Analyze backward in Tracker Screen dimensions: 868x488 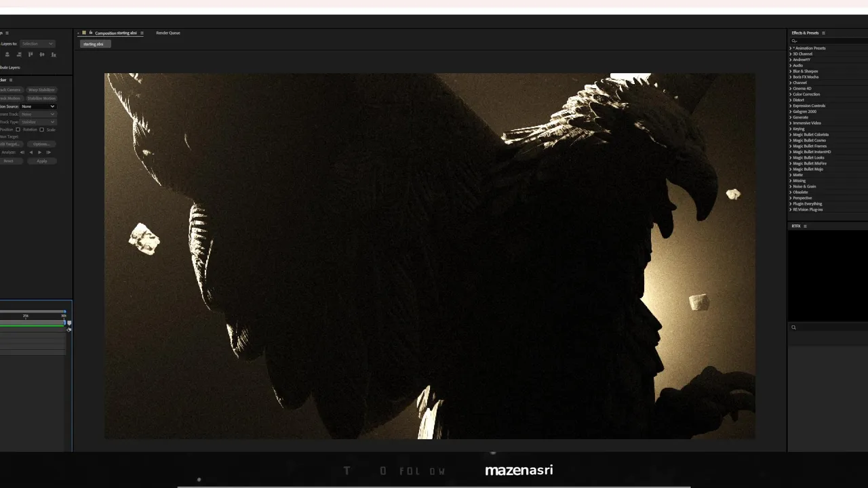pos(31,152)
